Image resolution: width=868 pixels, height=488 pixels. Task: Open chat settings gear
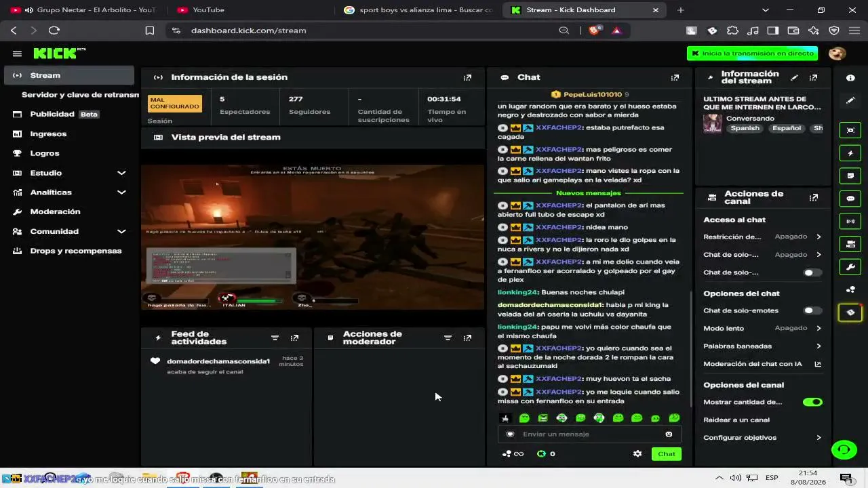coord(637,453)
